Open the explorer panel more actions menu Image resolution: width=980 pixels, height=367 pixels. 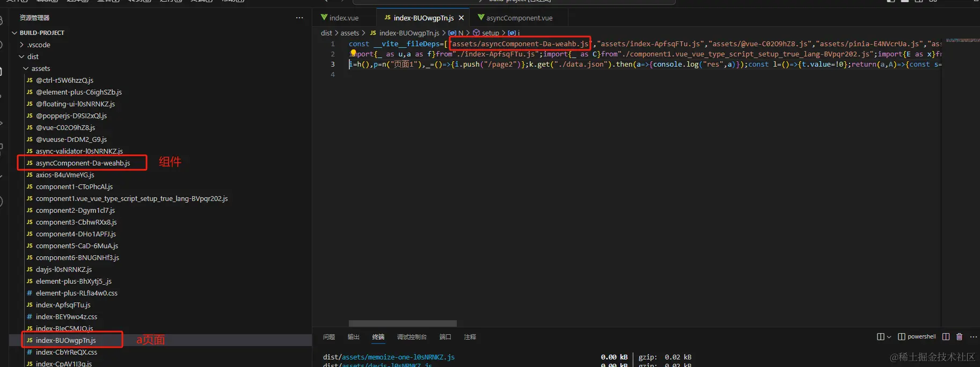(x=299, y=18)
